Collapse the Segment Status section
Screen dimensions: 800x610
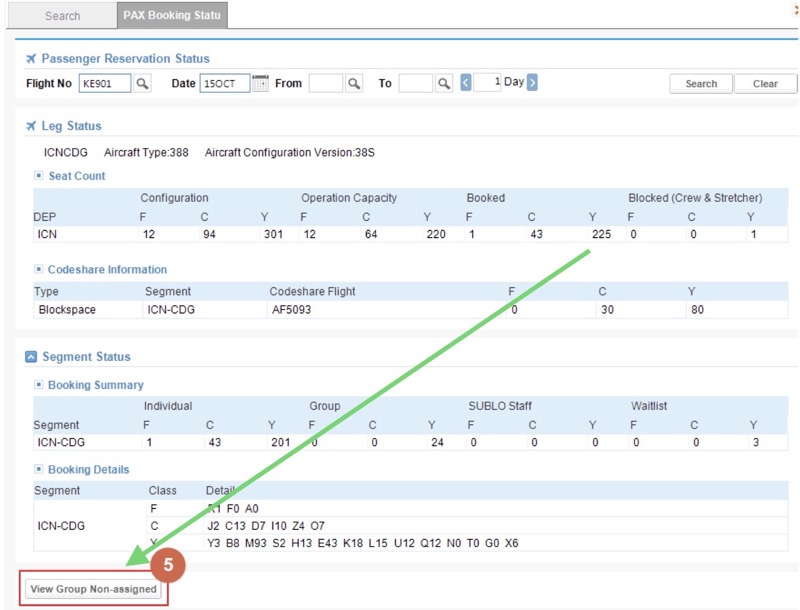click(31, 357)
